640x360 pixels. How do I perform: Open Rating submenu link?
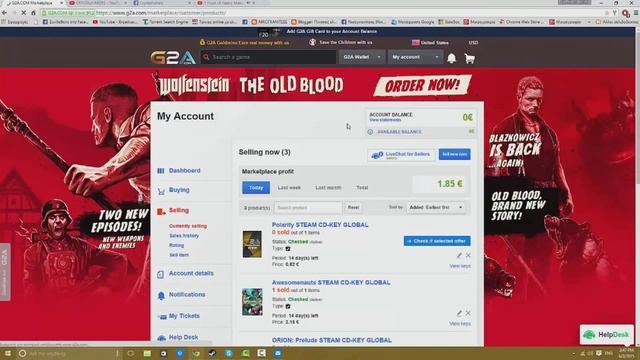pyautogui.click(x=176, y=245)
